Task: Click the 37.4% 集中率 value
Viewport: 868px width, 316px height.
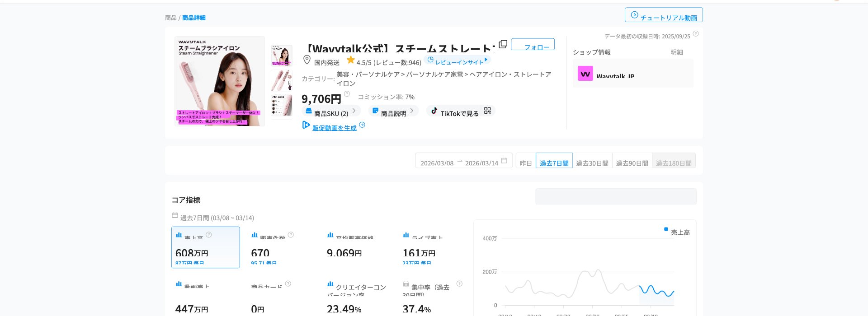Action: [417, 309]
